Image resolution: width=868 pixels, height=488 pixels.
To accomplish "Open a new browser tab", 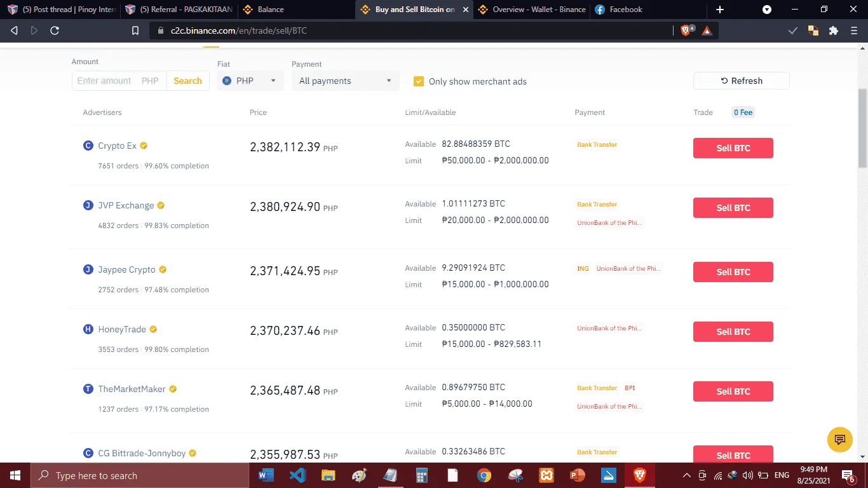I will tap(720, 10).
